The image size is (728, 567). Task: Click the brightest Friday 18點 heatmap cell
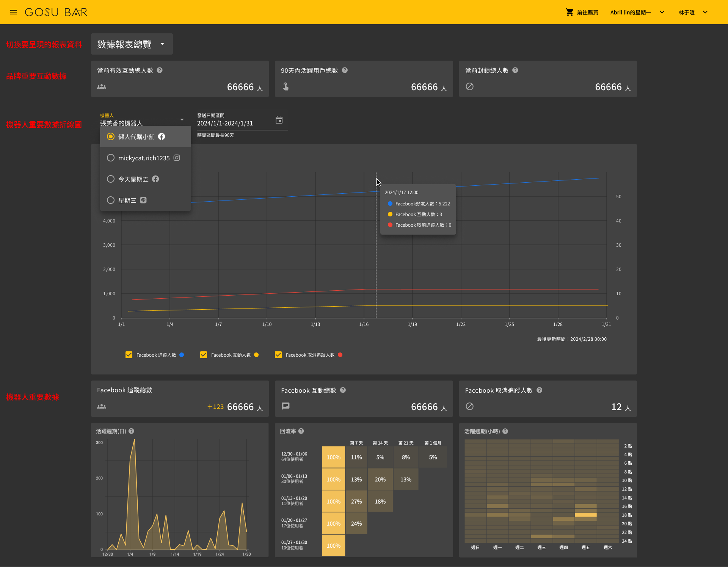coord(586,515)
